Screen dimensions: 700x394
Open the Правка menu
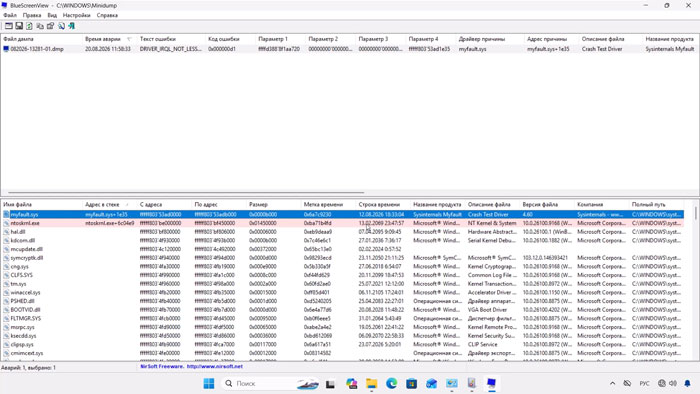click(32, 15)
